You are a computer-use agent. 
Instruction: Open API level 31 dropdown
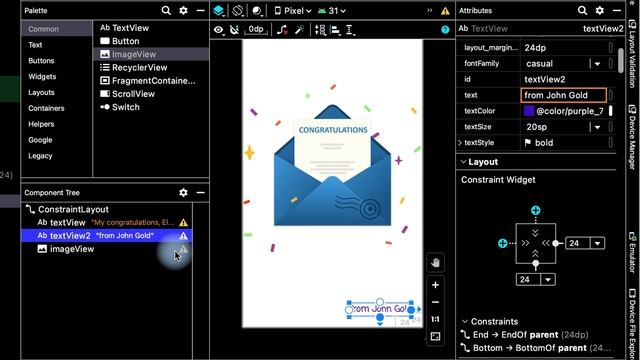click(332, 11)
